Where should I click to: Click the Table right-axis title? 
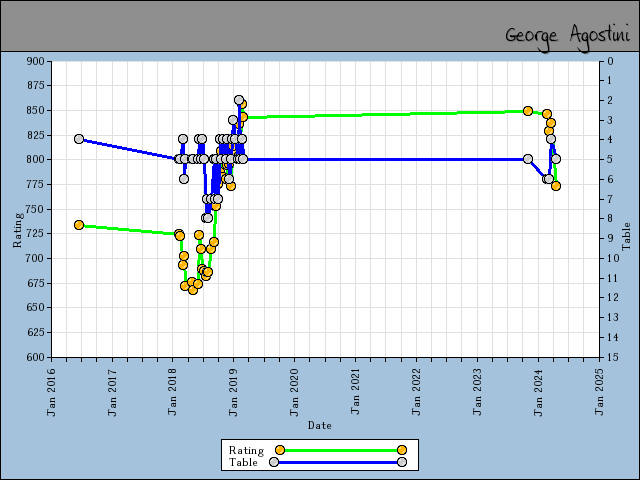[626, 236]
